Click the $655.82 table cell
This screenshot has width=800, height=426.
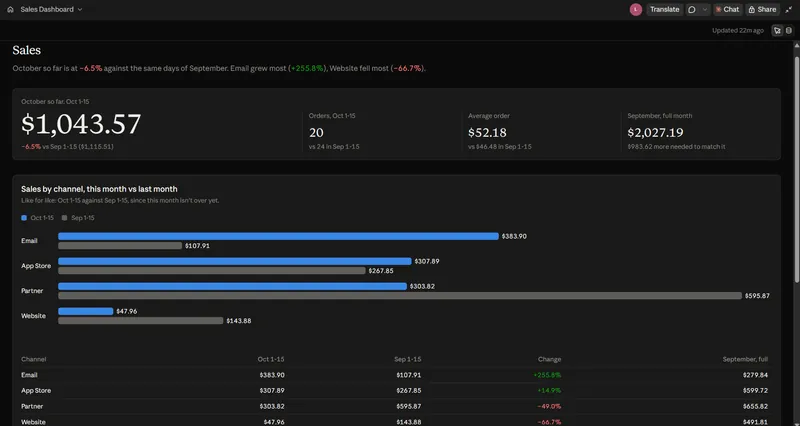(755, 407)
